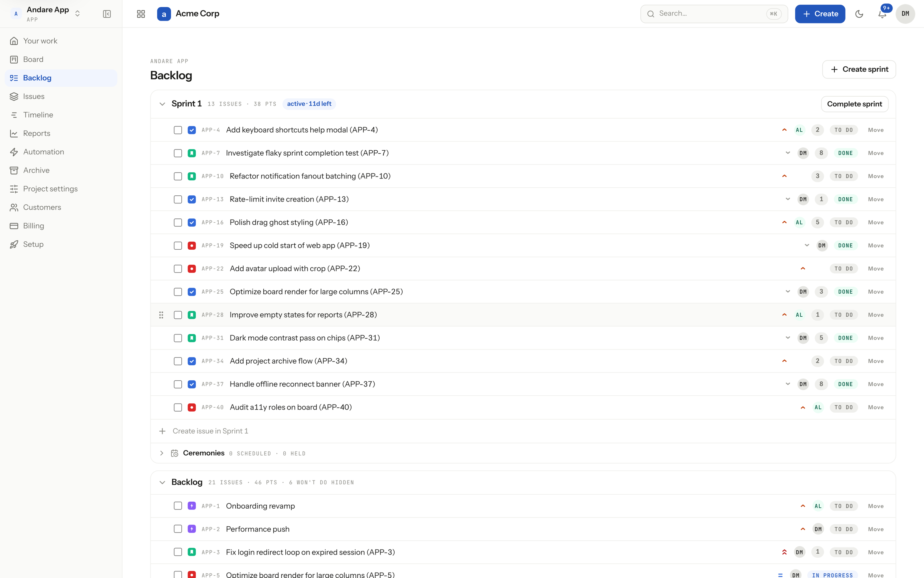The width and height of the screenshot is (924, 578).
Task: Open notifications bell icon
Action: pos(882,14)
